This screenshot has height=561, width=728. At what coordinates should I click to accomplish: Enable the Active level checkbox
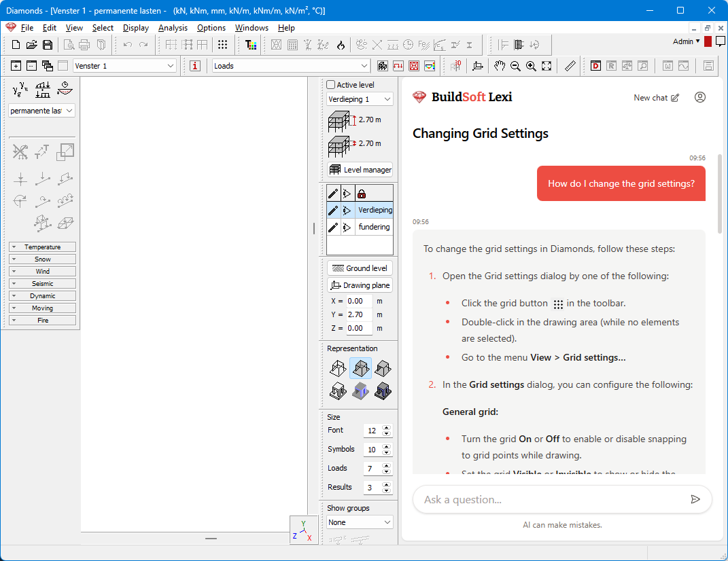click(x=331, y=85)
